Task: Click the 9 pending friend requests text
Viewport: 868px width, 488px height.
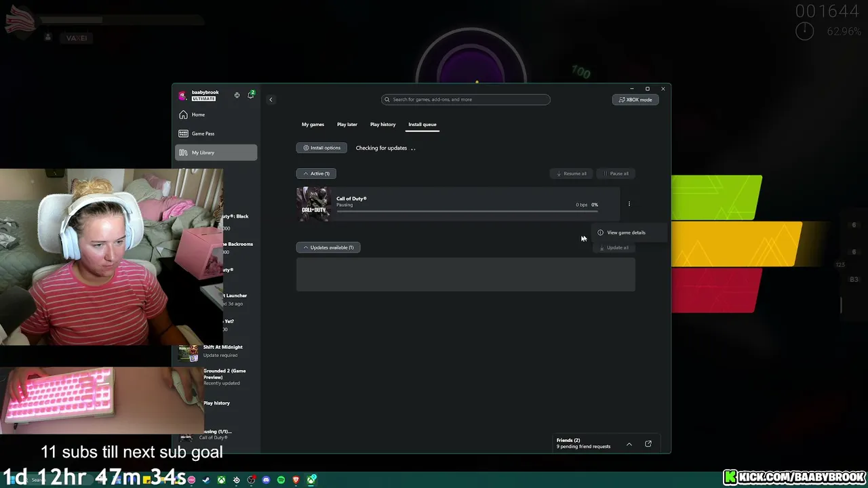Action: point(584,447)
